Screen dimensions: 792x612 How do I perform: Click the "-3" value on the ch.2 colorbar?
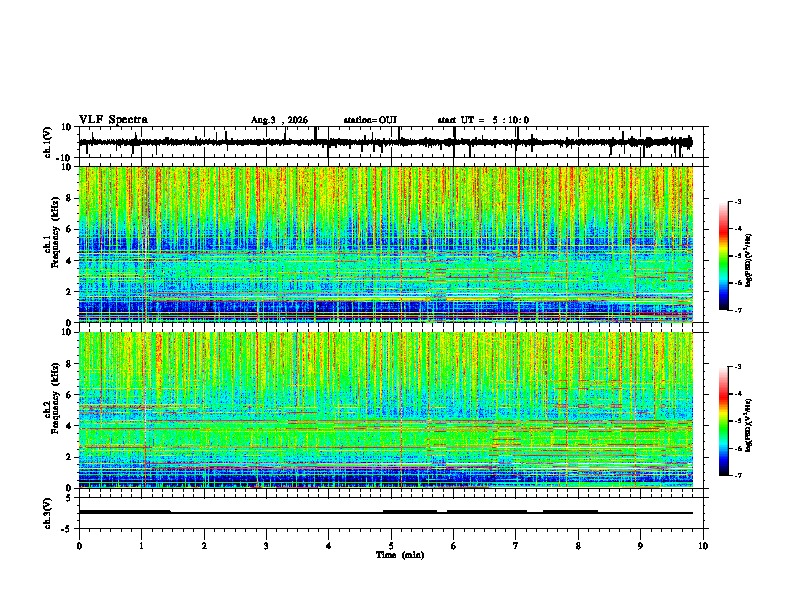[738, 367]
